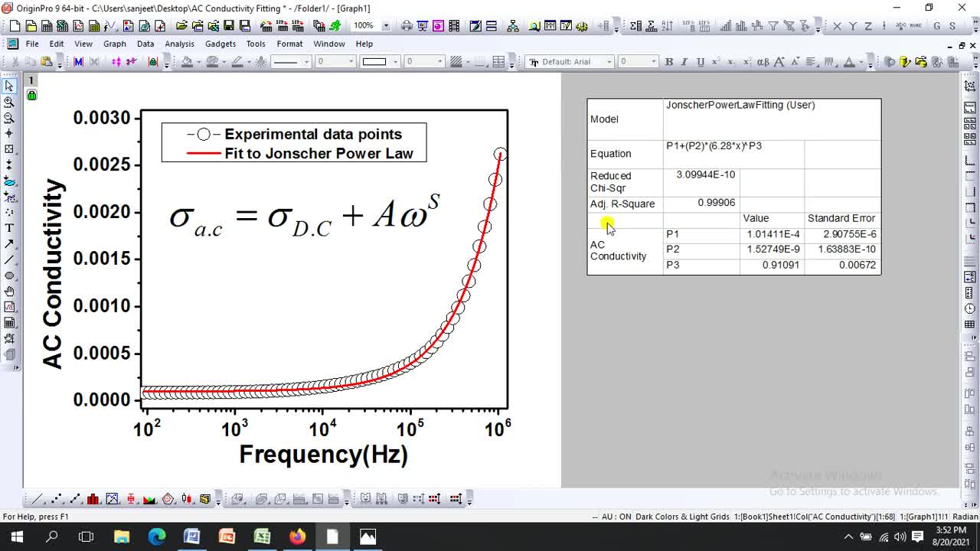Open the line width dropdown
The width and height of the screenshot is (980, 551).
(351, 62)
